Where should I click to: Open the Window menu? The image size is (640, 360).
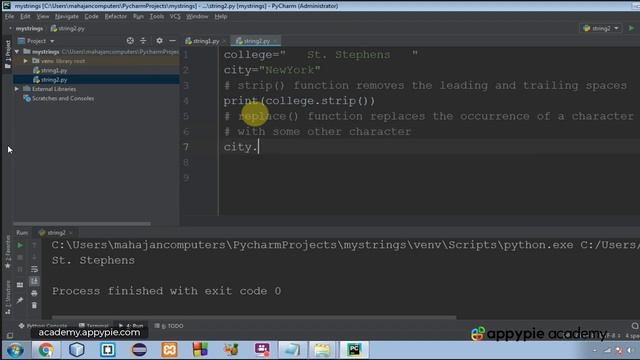point(197,16)
